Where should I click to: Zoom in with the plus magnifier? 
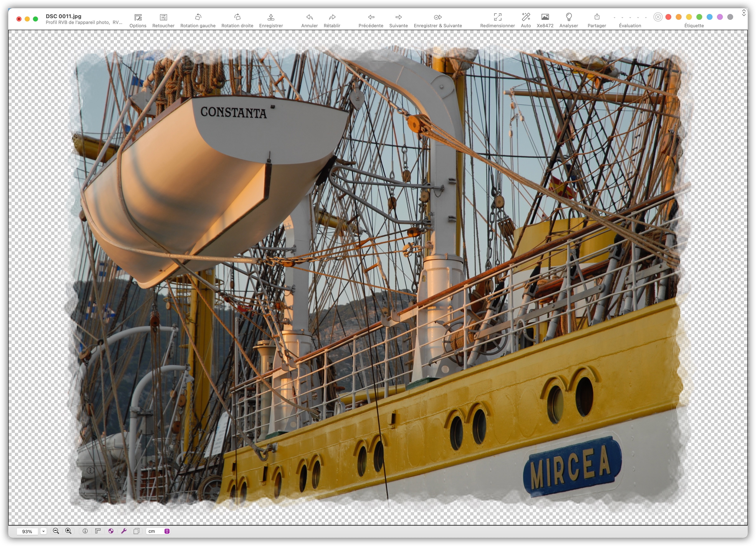pyautogui.click(x=68, y=531)
